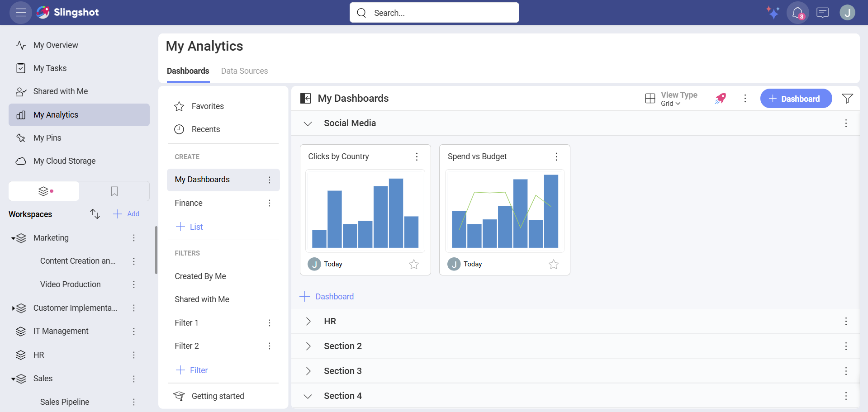Open Filter 2 options menu
Image resolution: width=868 pixels, height=412 pixels.
pyautogui.click(x=270, y=346)
